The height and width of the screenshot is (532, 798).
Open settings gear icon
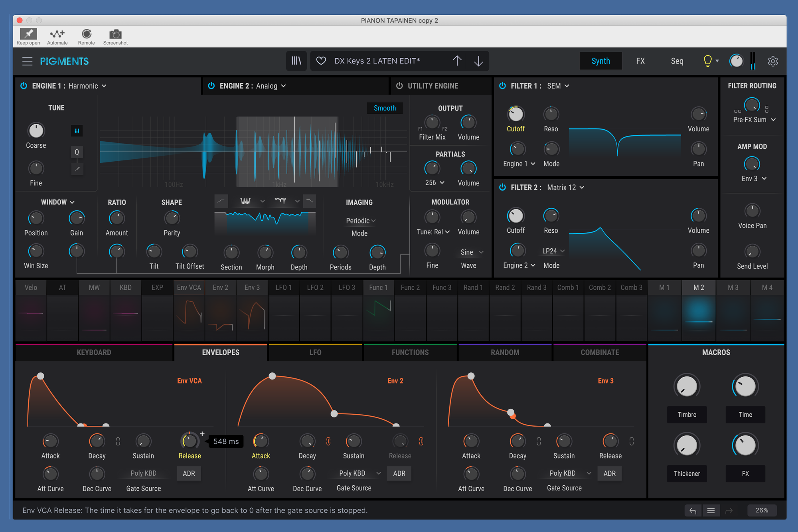pyautogui.click(x=773, y=61)
